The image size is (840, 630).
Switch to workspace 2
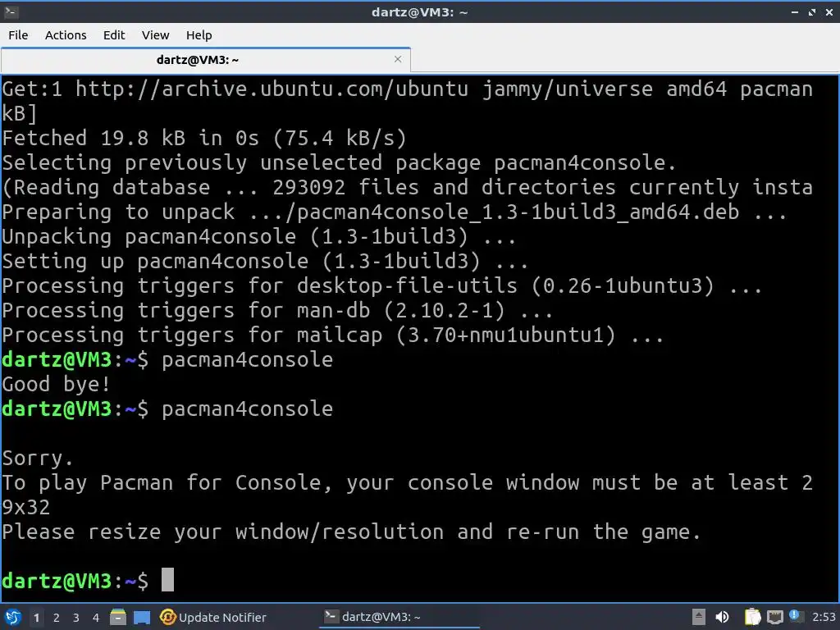point(57,618)
